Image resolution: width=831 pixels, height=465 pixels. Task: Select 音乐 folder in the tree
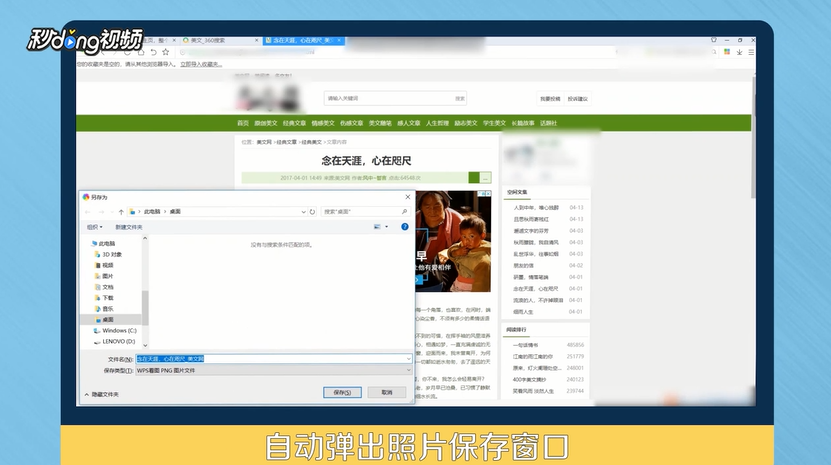[x=108, y=309]
